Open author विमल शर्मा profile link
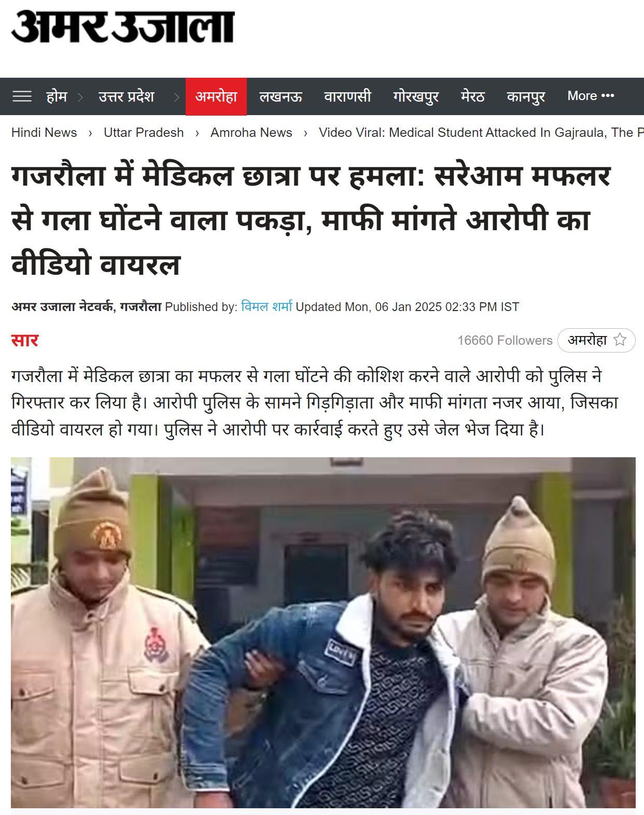 pyautogui.click(x=267, y=306)
